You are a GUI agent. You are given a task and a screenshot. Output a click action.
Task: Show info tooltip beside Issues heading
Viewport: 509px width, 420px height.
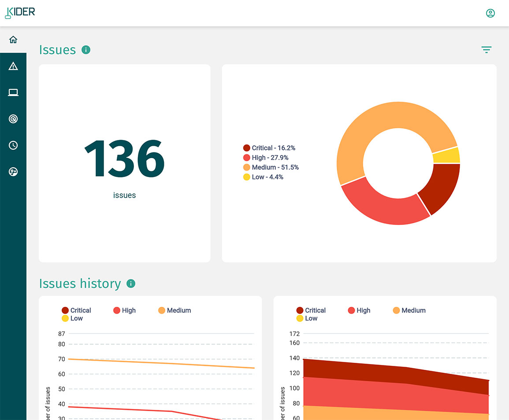pos(86,50)
